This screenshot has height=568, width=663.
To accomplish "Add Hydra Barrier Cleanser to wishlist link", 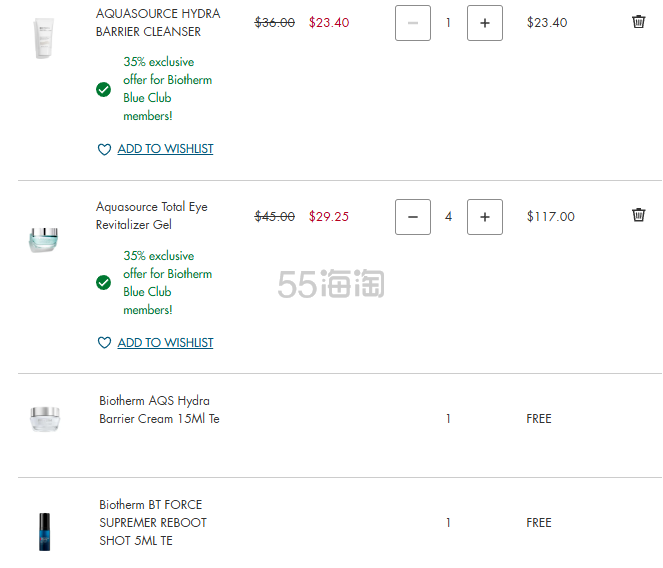I will point(165,149).
